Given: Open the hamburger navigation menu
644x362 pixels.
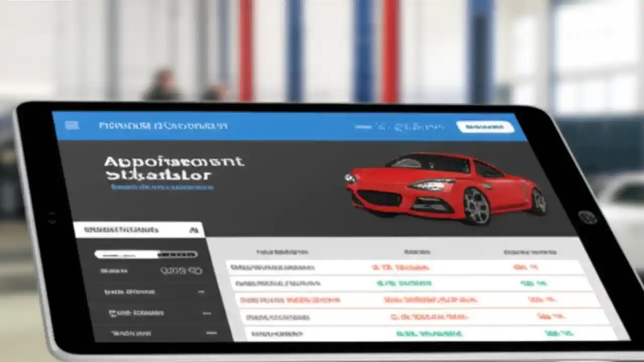Looking at the screenshot, I should (72, 125).
